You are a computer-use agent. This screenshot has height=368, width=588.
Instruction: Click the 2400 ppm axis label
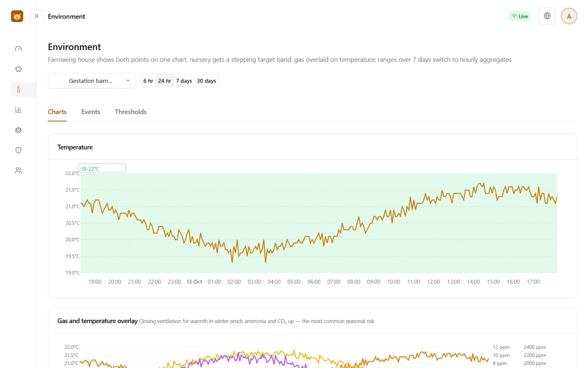[x=535, y=347]
